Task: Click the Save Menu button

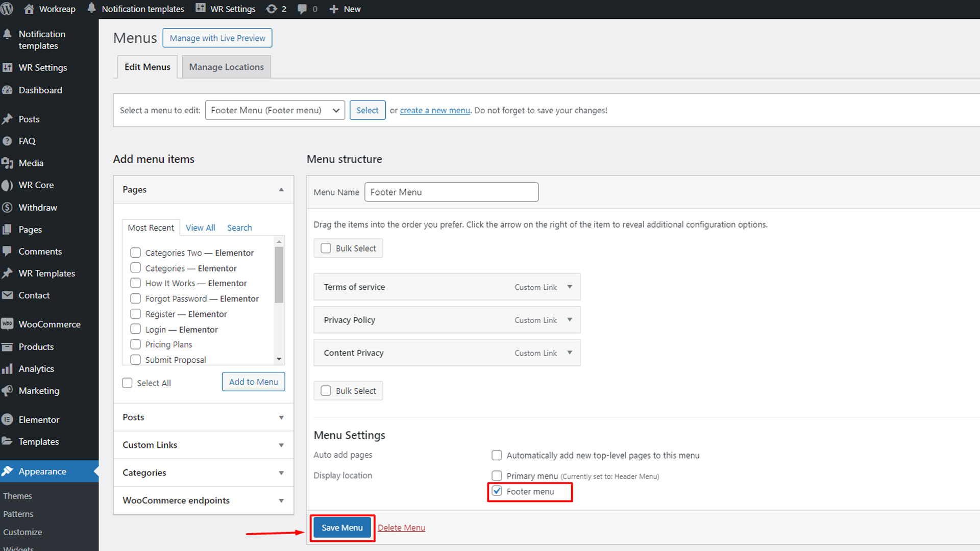Action: tap(342, 528)
